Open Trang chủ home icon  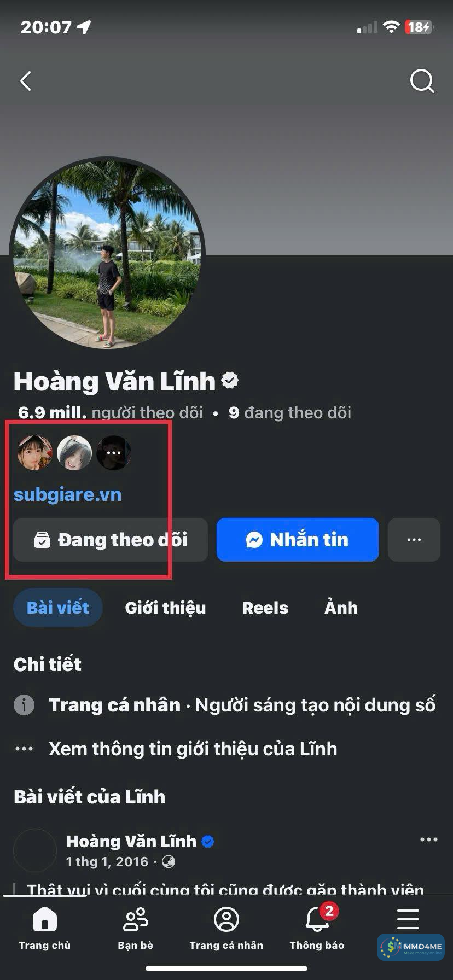[x=45, y=919]
